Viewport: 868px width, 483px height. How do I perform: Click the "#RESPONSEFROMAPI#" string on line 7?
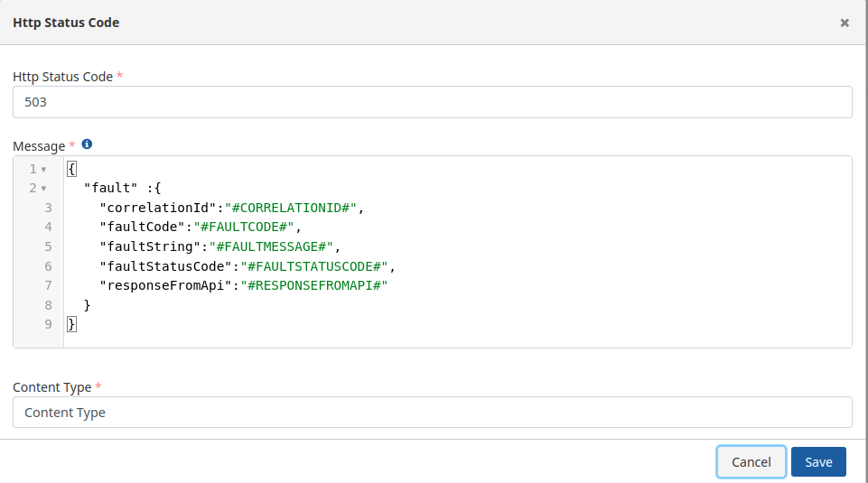316,285
